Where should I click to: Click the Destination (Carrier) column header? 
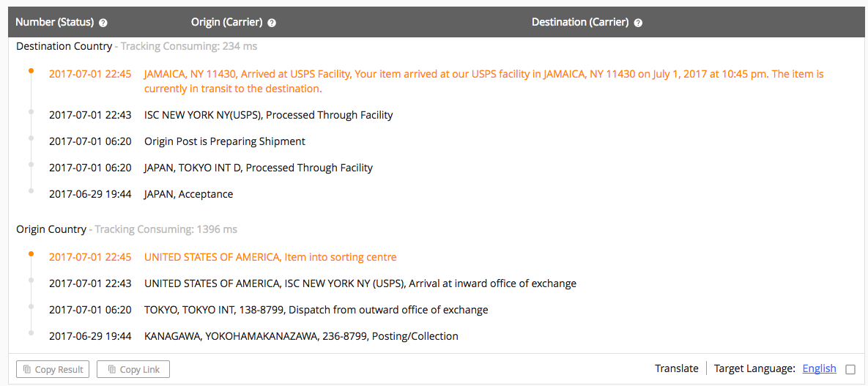point(580,23)
